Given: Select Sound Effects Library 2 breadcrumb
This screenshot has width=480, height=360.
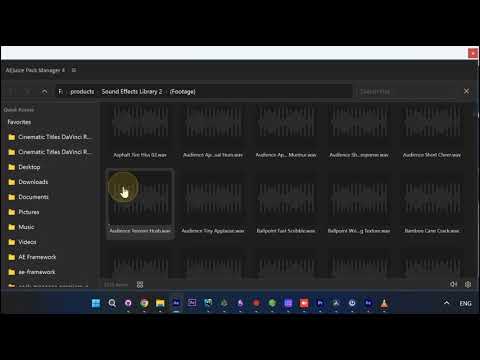Looking at the screenshot, I should click(132, 91).
